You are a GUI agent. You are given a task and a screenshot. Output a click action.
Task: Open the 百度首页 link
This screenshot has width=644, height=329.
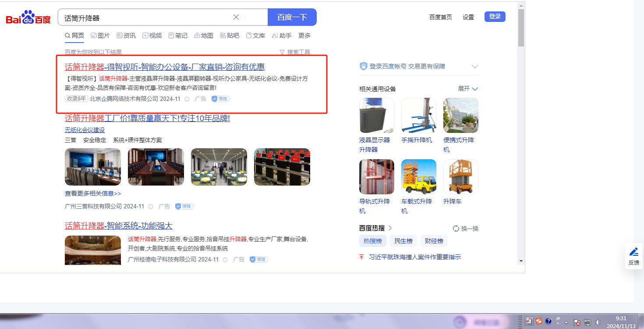pos(441,17)
